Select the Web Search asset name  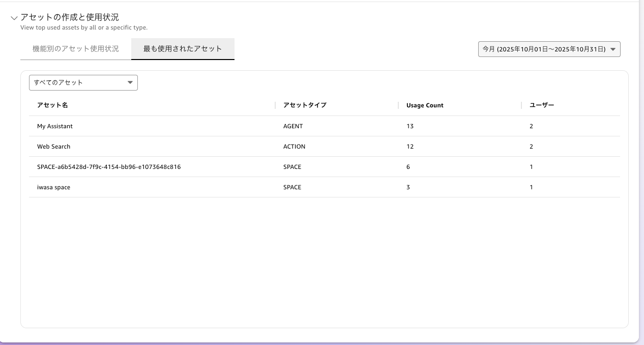54,147
